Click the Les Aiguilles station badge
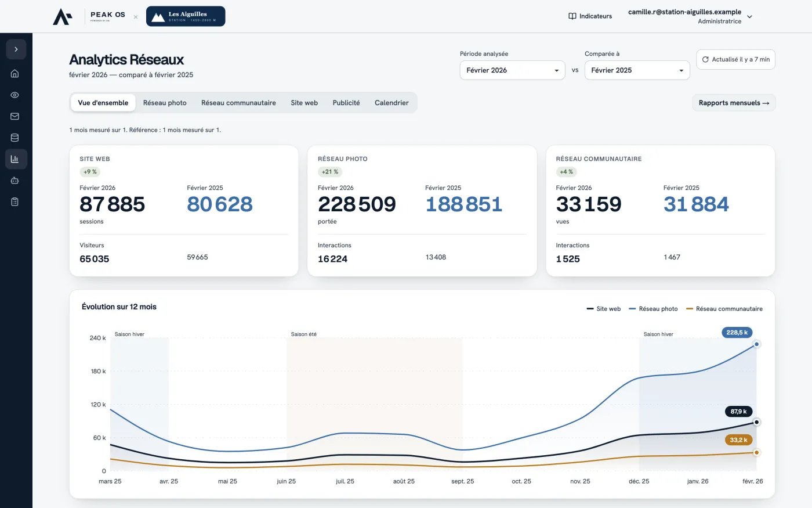This screenshot has width=812, height=508. tap(186, 16)
